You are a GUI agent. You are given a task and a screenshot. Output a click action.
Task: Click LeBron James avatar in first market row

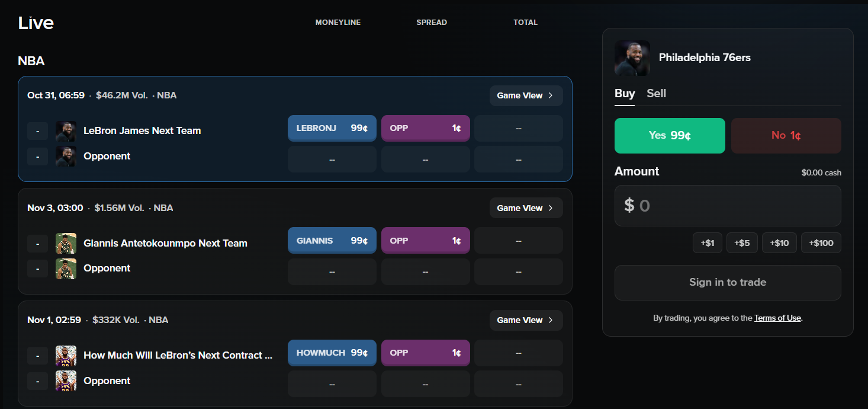66,131
